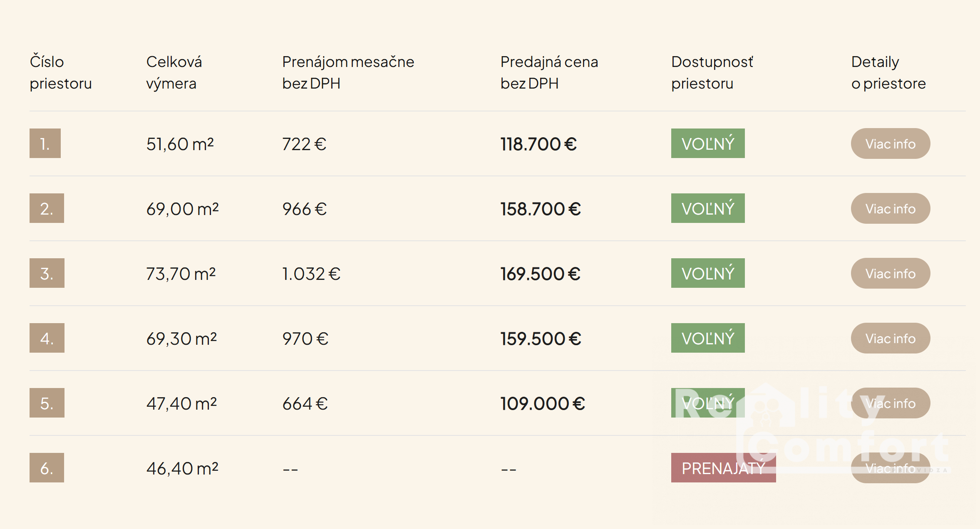Click the number 1 space badge

[x=45, y=143]
